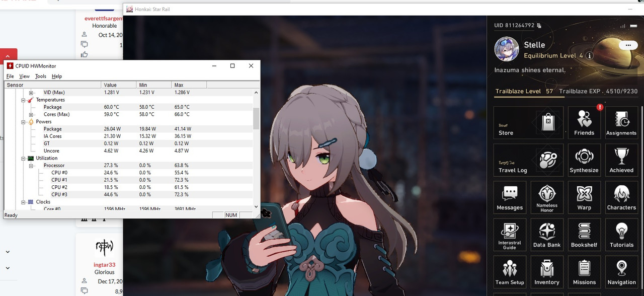Open the Interastral Guide
The height and width of the screenshot is (296, 644).
click(x=510, y=235)
